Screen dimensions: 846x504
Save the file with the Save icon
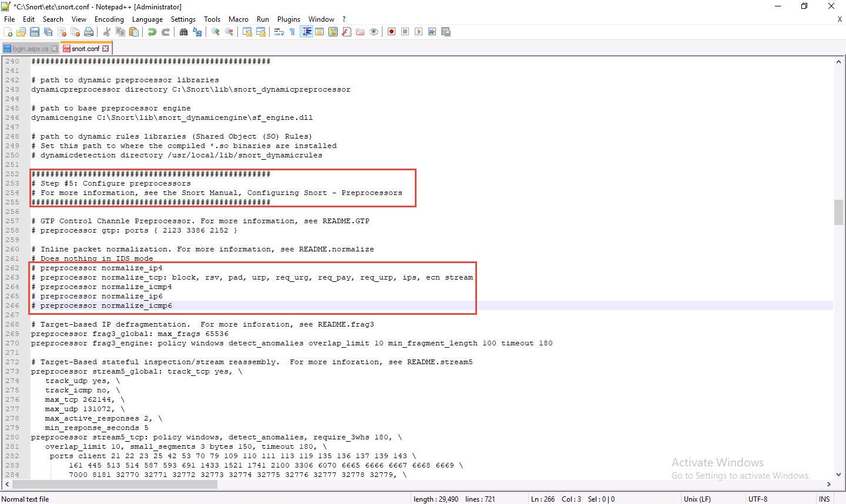[x=35, y=32]
